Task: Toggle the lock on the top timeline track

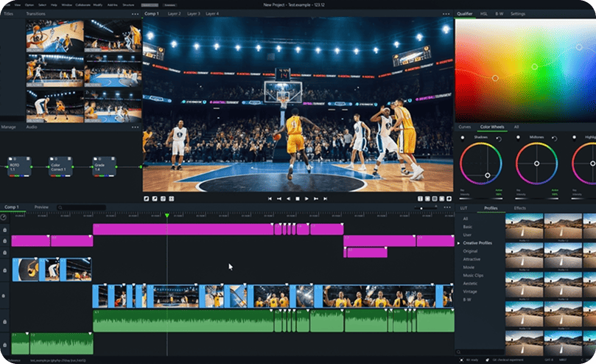Action: 4,231
